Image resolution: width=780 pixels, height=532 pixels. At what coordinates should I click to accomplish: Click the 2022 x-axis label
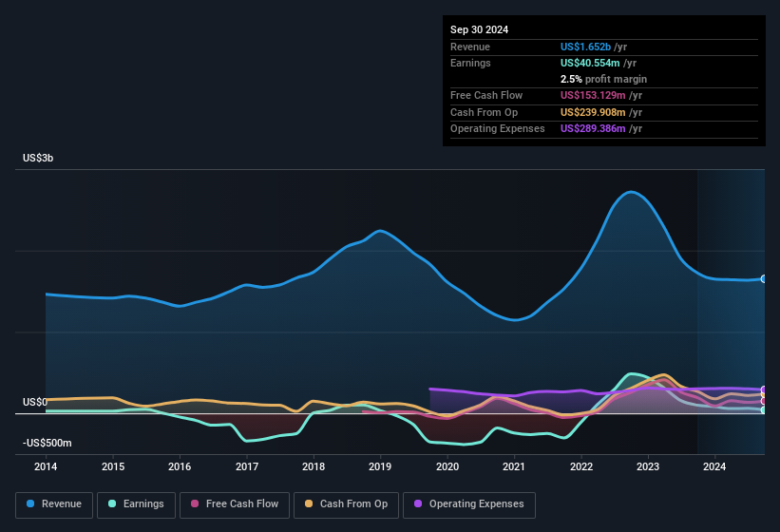pyautogui.click(x=581, y=466)
